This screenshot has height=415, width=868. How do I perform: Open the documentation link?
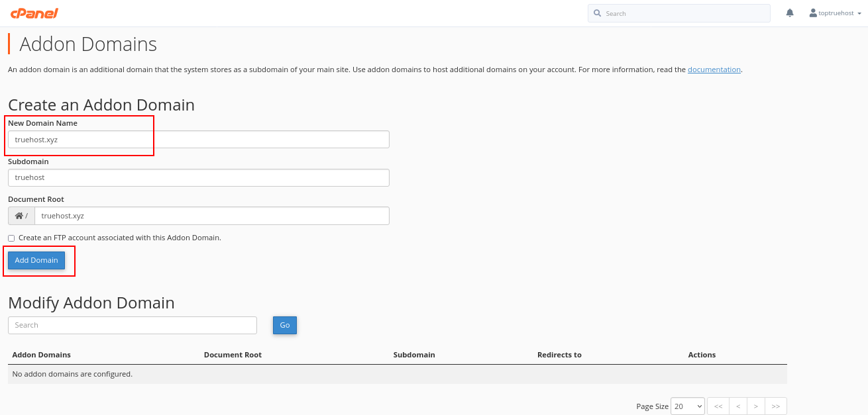(x=714, y=69)
